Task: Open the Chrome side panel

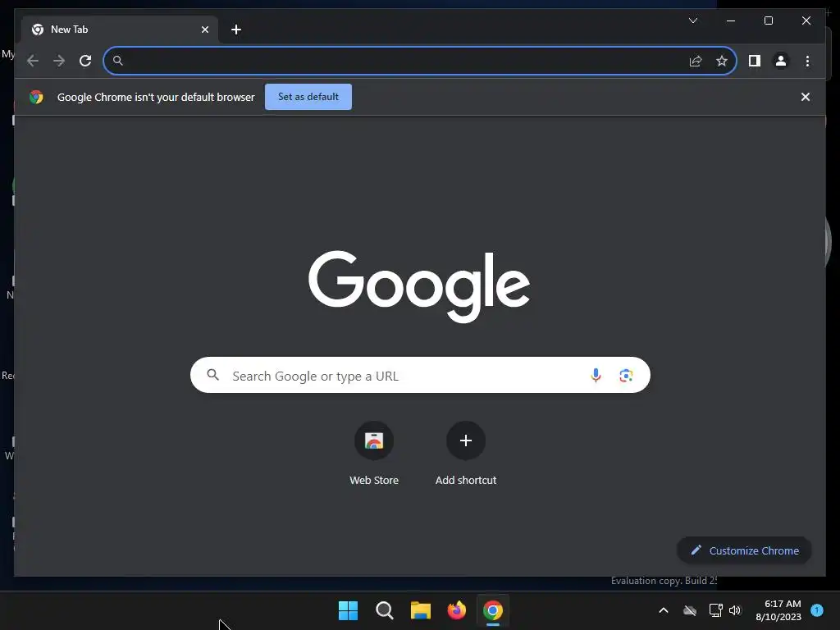Action: click(755, 61)
